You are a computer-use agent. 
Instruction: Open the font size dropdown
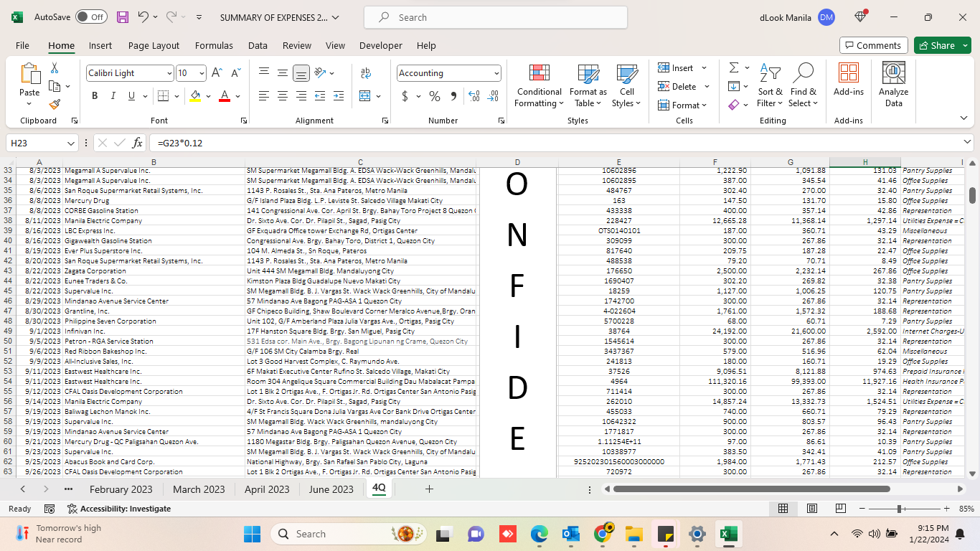pyautogui.click(x=202, y=73)
